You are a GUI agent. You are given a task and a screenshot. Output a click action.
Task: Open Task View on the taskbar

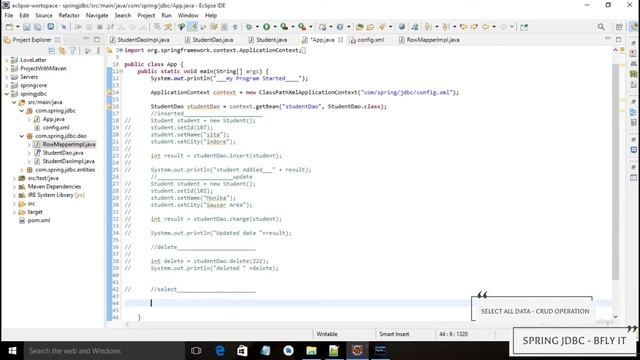click(x=196, y=351)
